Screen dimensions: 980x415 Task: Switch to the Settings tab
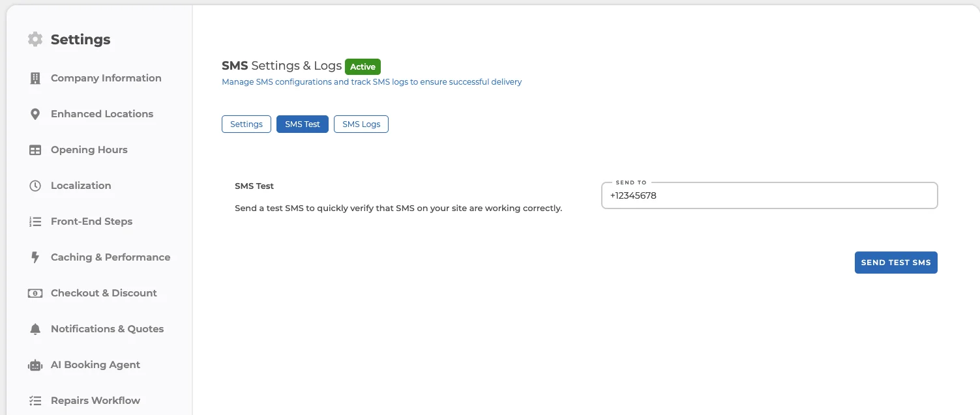[x=246, y=124]
